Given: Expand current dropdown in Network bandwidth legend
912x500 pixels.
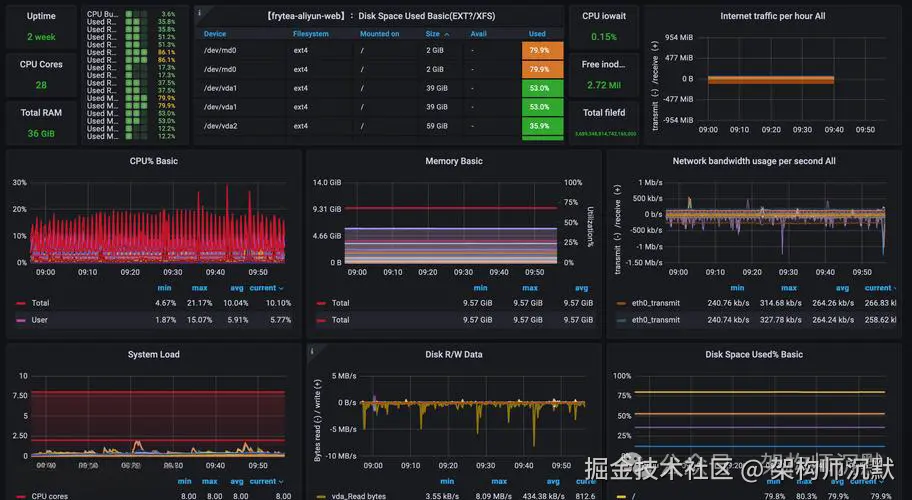Looking at the screenshot, I should click(x=880, y=288).
